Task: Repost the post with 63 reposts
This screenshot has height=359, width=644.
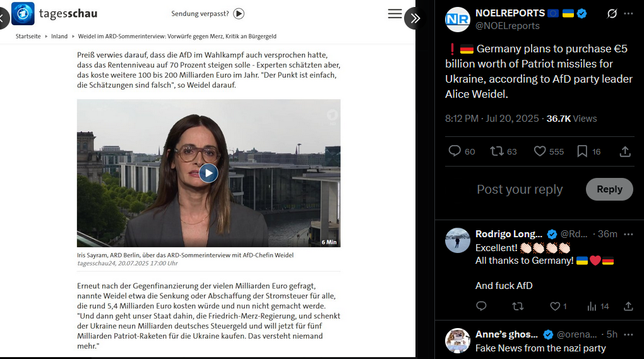Action: click(496, 151)
